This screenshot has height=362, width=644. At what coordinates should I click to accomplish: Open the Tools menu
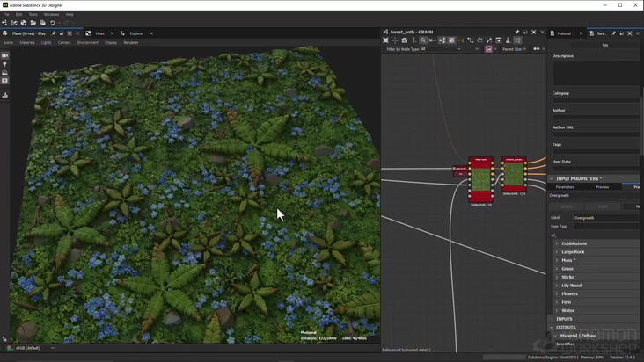tap(33, 14)
